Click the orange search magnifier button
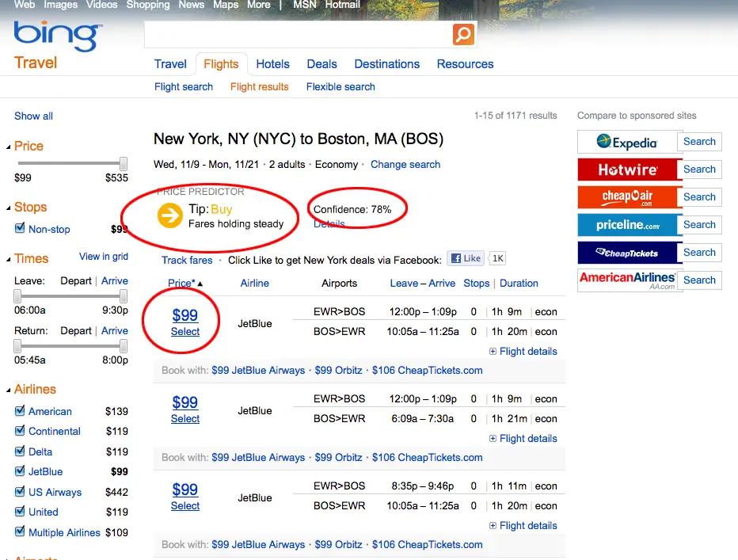The height and width of the screenshot is (560, 738). click(x=463, y=34)
